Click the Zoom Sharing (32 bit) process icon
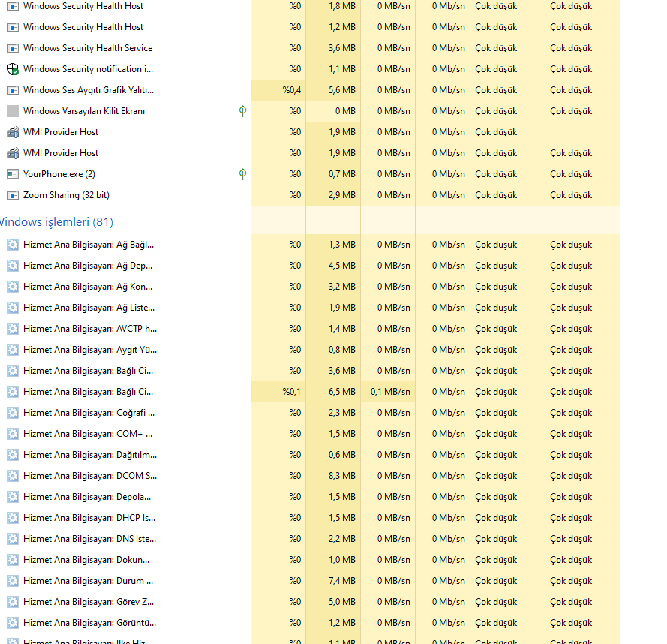Image resolution: width=667 pixels, height=644 pixels. 13,195
